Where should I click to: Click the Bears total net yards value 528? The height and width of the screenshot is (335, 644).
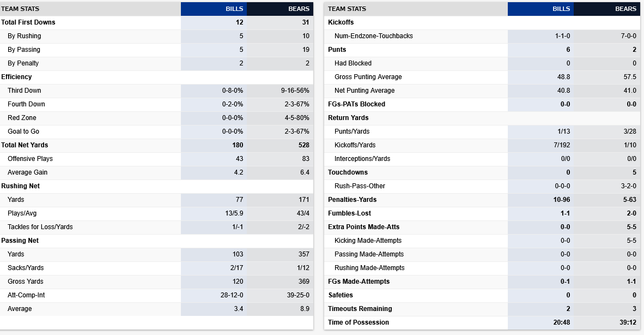click(303, 145)
